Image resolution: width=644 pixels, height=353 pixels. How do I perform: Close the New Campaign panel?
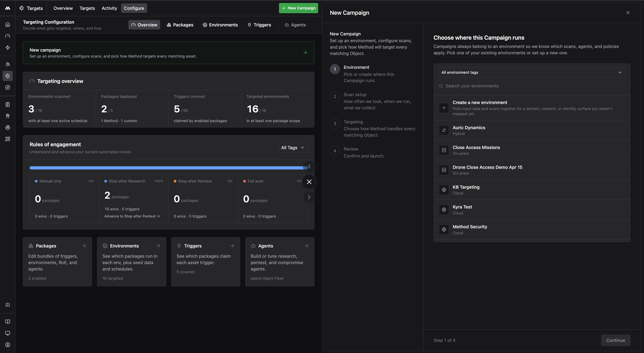[628, 13]
